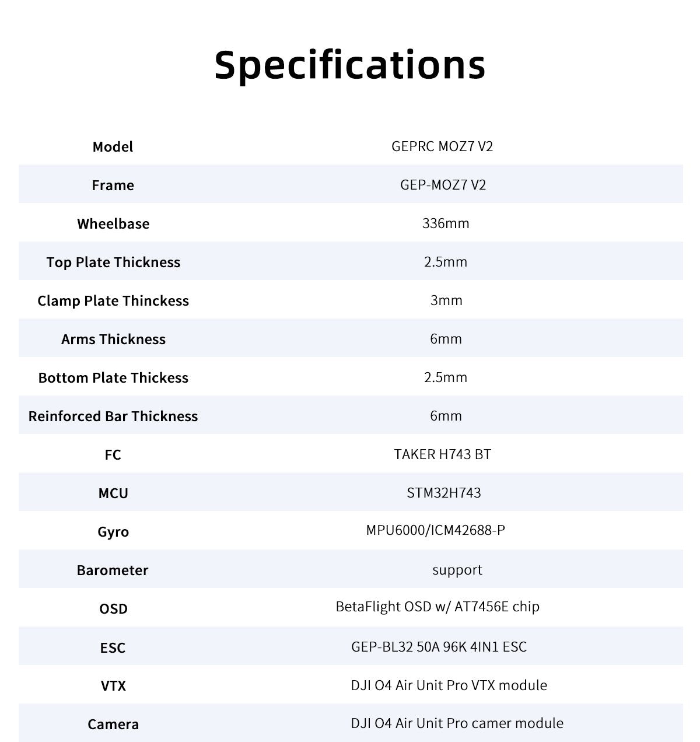The width and height of the screenshot is (700, 742).
Task: Click the Specifications heading
Action: [350, 65]
